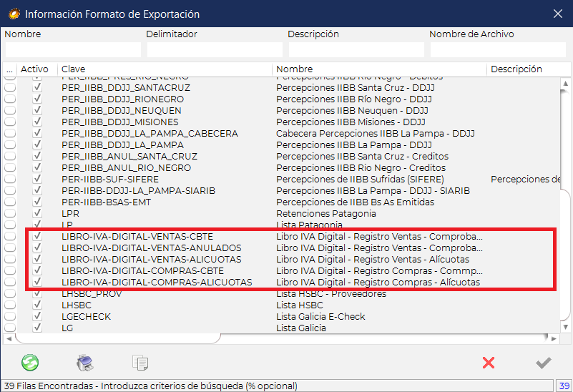
Task: Select row LIBRO-IVA-DIGITAL-VENTAS-ALICUOTAS
Action: (x=281, y=260)
